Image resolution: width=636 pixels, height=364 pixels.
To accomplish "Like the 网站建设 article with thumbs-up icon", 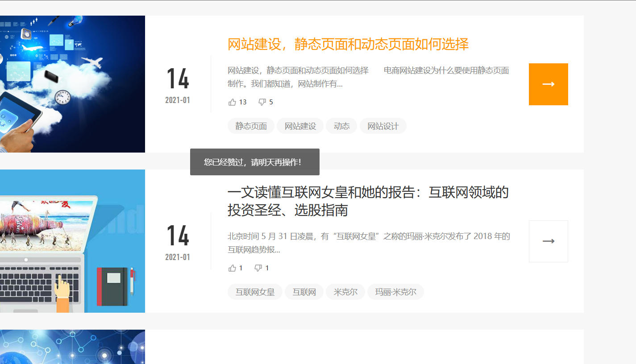I will [232, 102].
